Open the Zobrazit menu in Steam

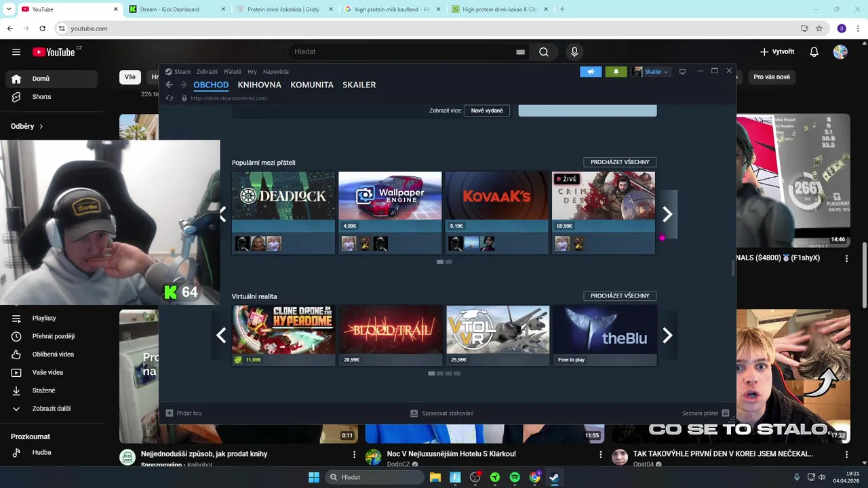(x=207, y=72)
